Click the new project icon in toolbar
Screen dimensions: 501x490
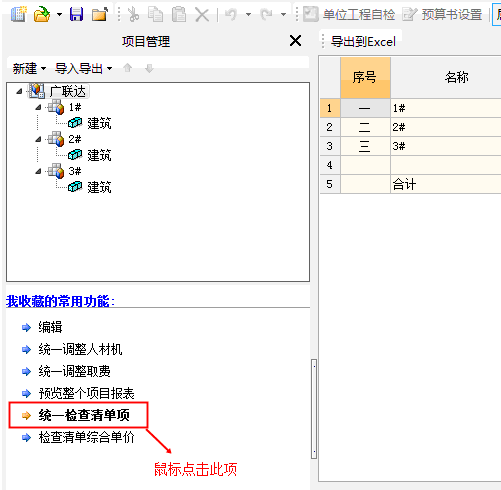(18, 14)
